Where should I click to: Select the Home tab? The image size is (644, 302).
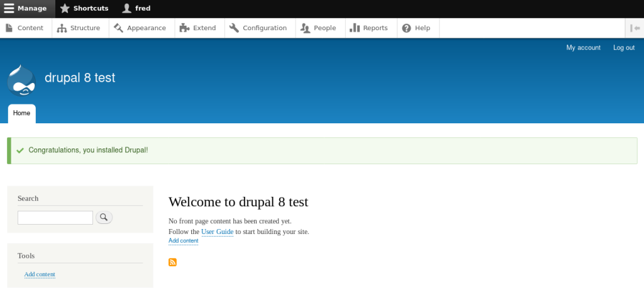(x=22, y=113)
